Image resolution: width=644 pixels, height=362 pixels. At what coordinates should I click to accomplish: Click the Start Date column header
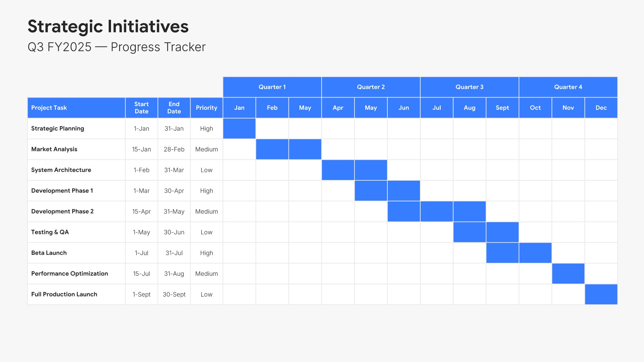[141, 108]
